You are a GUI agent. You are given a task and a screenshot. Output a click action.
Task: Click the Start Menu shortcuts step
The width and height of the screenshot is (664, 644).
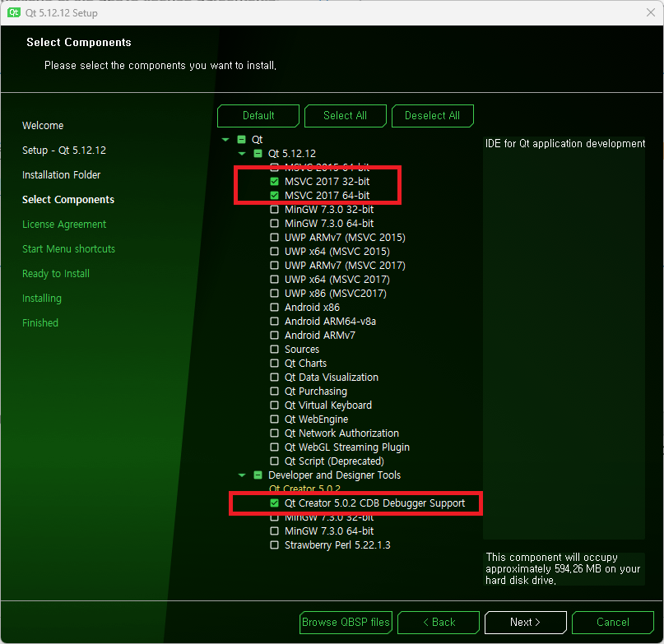[x=68, y=248]
